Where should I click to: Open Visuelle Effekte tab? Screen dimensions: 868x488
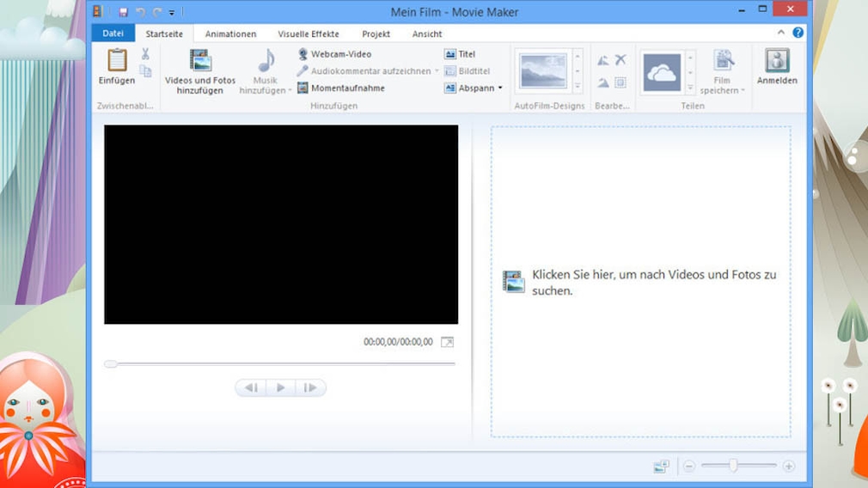point(309,34)
